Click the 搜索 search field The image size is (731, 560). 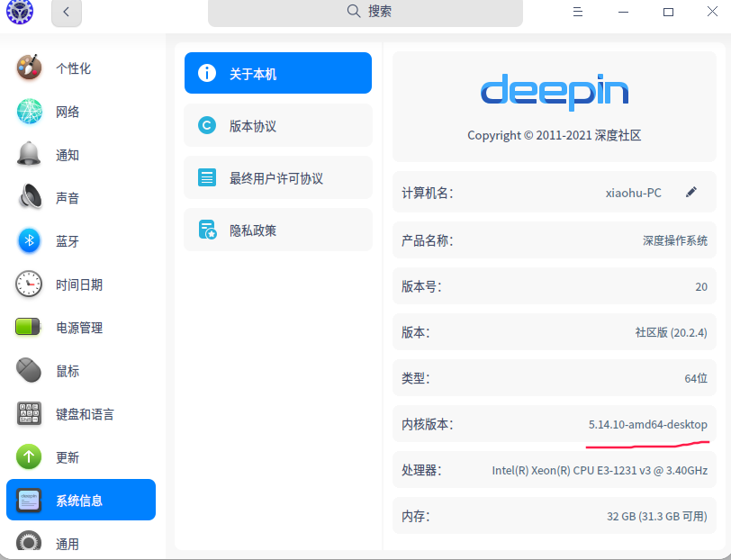point(365,13)
